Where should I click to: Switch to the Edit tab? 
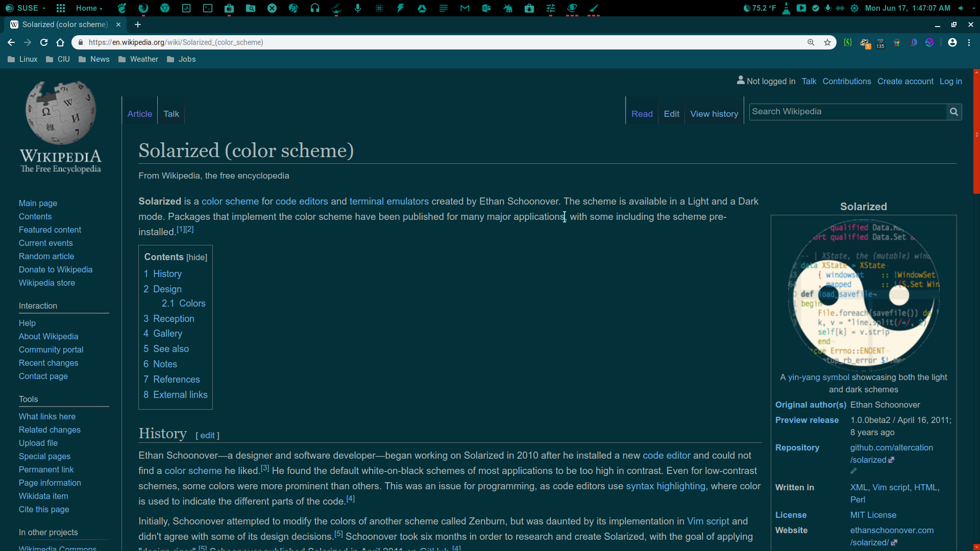click(x=672, y=114)
